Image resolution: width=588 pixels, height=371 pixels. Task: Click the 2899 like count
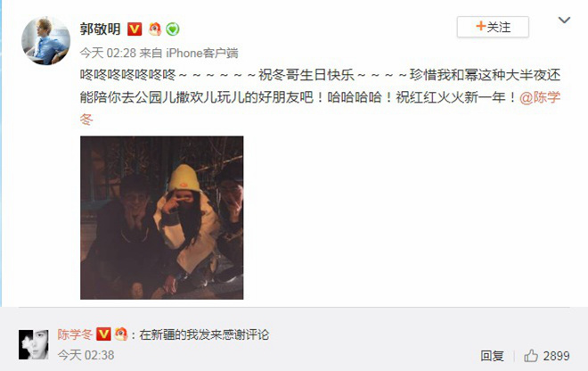tap(557, 356)
